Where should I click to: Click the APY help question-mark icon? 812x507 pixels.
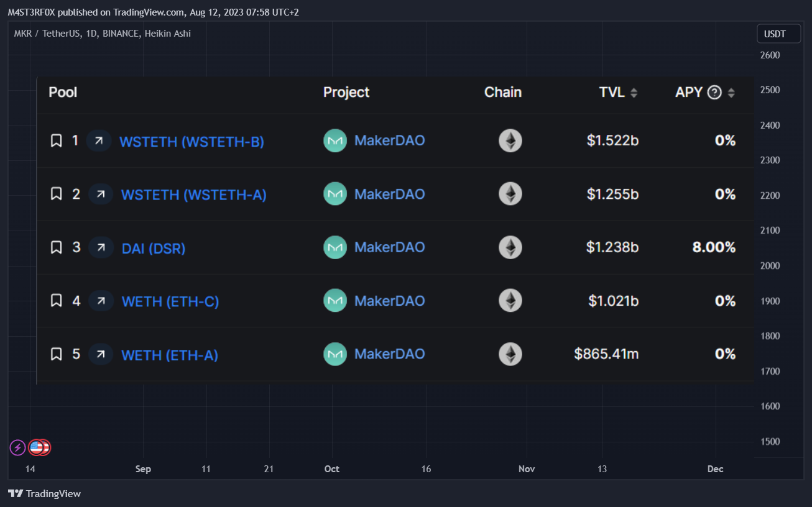point(715,93)
